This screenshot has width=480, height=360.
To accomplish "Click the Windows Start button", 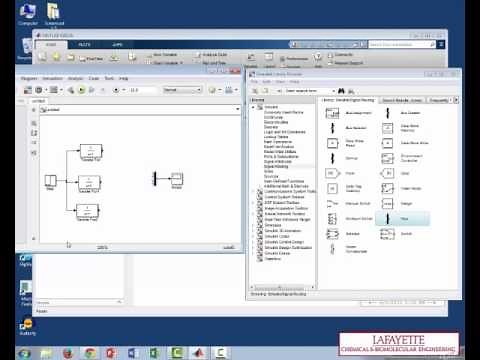I will click(x=24, y=353).
